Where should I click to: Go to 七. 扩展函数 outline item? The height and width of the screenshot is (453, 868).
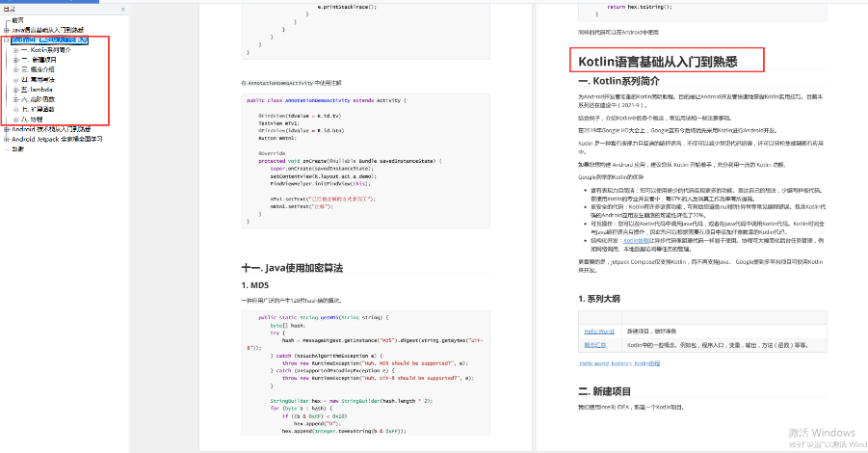pos(38,110)
